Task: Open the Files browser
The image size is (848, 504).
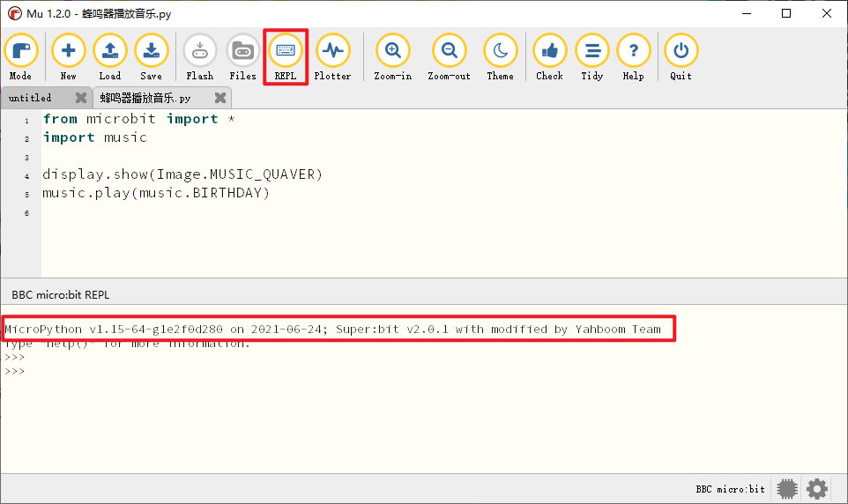Action: tap(242, 56)
